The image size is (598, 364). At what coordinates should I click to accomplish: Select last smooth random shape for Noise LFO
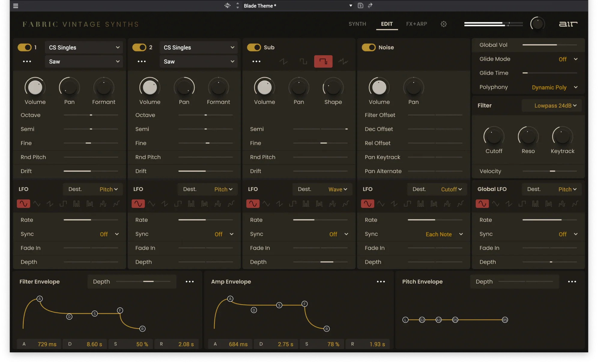(460, 204)
